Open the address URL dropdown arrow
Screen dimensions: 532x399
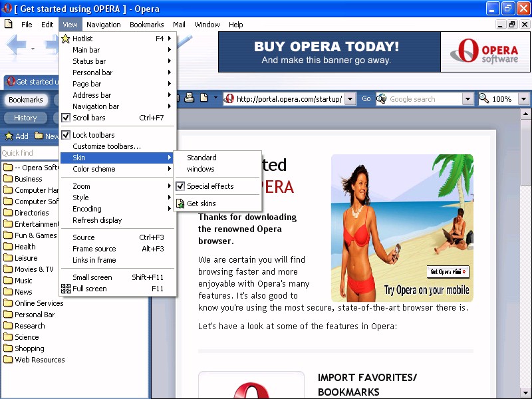(350, 99)
